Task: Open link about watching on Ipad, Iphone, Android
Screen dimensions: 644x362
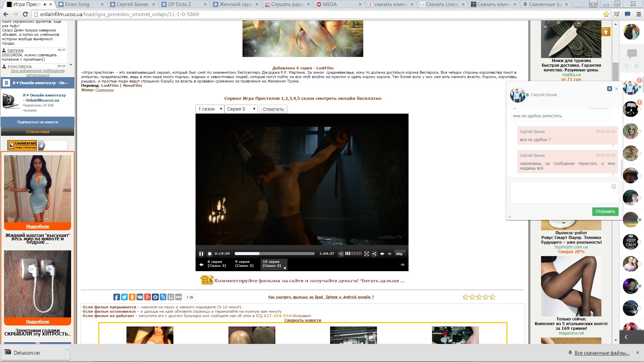Action: click(321, 297)
